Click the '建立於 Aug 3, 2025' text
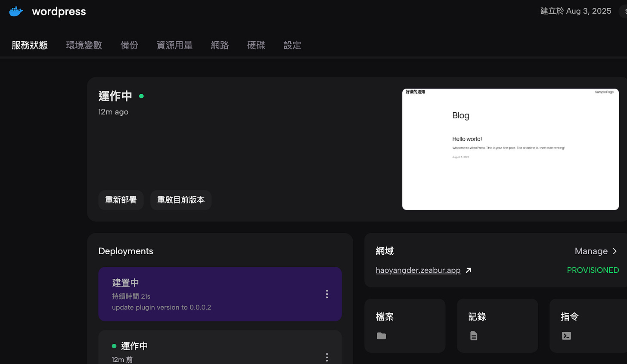This screenshot has height=364, width=627. 576,11
